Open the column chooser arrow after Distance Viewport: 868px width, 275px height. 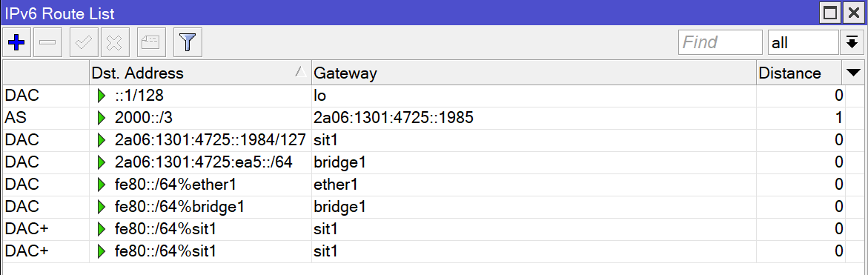pos(854,73)
